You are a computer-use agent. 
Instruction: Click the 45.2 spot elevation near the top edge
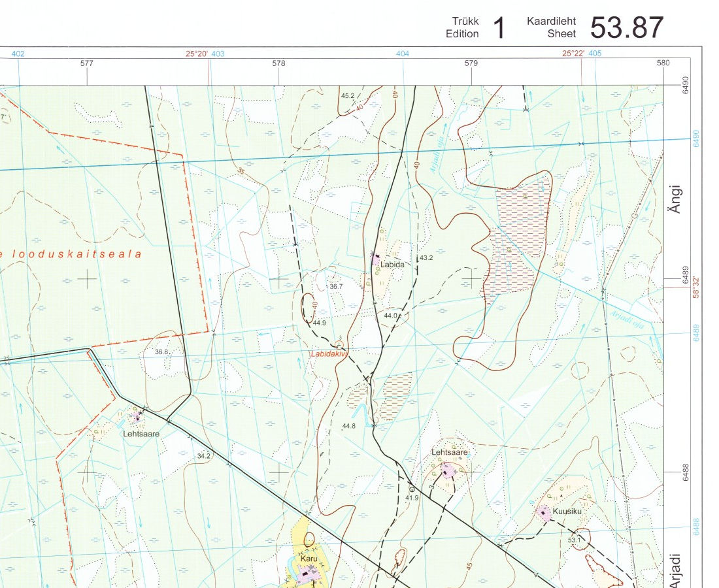point(348,95)
